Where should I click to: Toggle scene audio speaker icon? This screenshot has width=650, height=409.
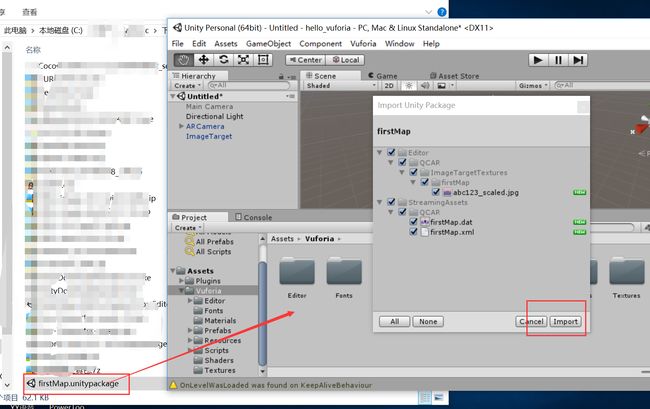[x=425, y=86]
